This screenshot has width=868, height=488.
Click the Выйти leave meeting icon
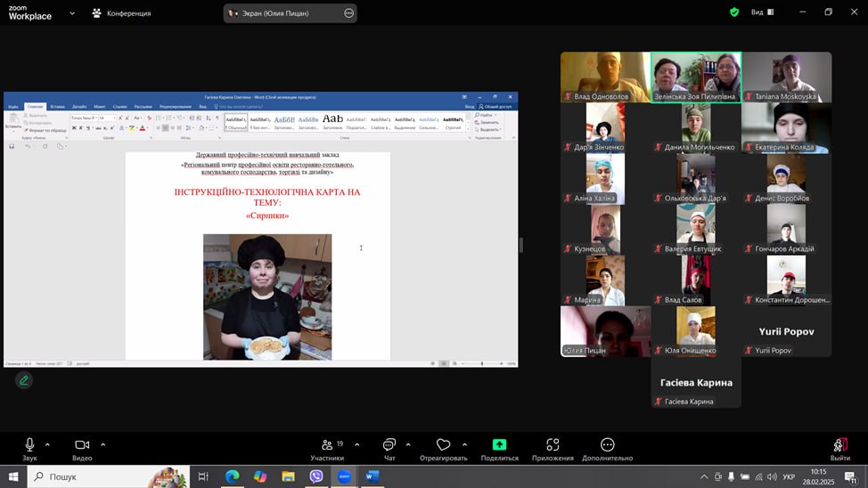pyautogui.click(x=839, y=445)
